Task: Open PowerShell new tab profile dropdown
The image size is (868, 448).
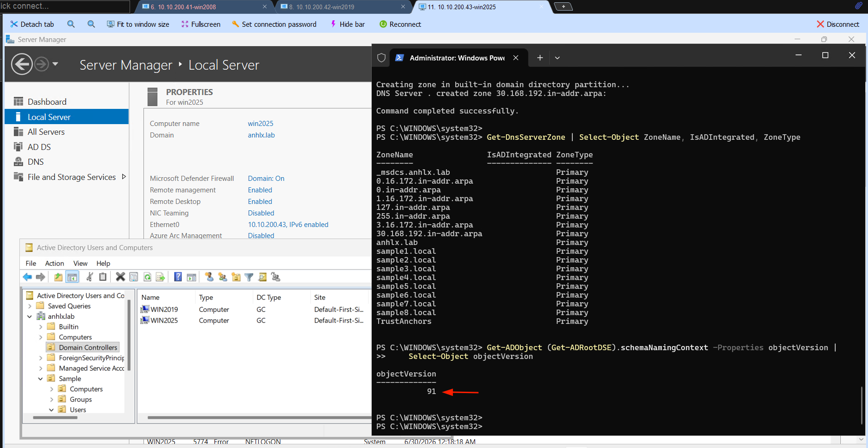Action: (x=557, y=58)
